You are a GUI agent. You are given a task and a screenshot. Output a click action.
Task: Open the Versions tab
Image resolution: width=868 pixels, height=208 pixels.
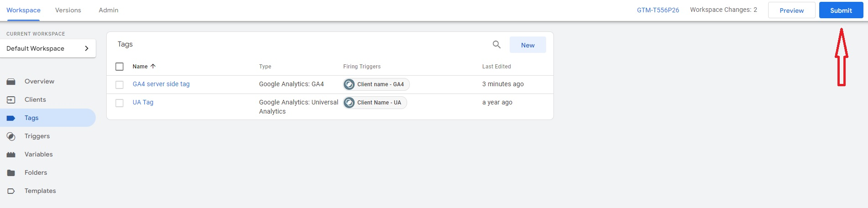pyautogui.click(x=68, y=10)
